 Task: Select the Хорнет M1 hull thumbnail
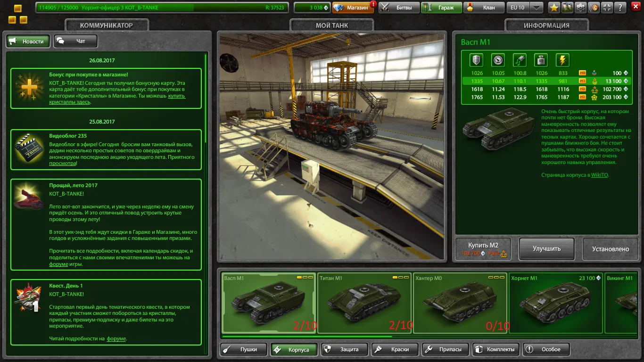coord(555,303)
